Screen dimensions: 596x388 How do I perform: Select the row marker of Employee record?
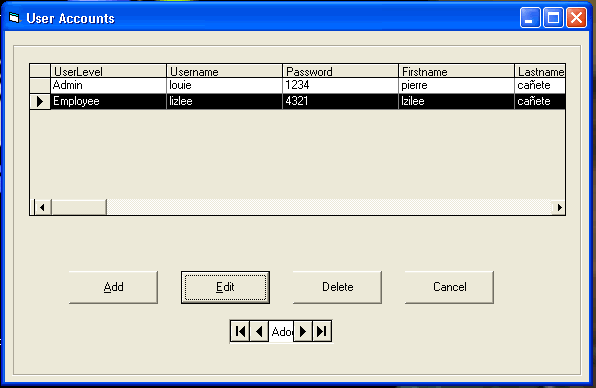[x=40, y=101]
